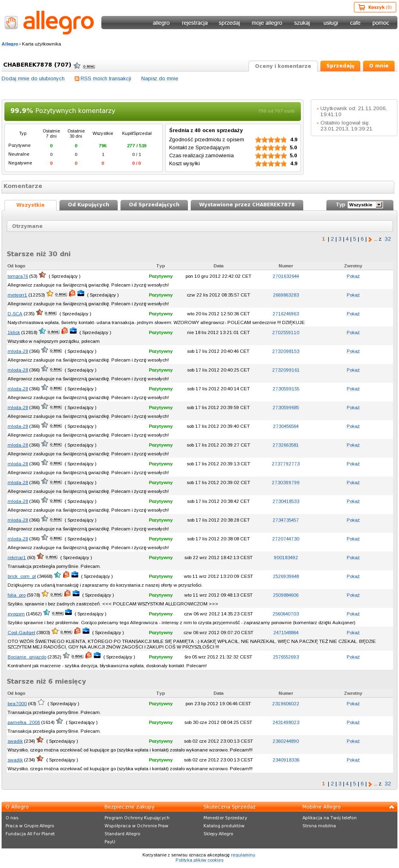399x868 pixels.
Task: Click bea7000's white star icon
Action: [x=41, y=702]
